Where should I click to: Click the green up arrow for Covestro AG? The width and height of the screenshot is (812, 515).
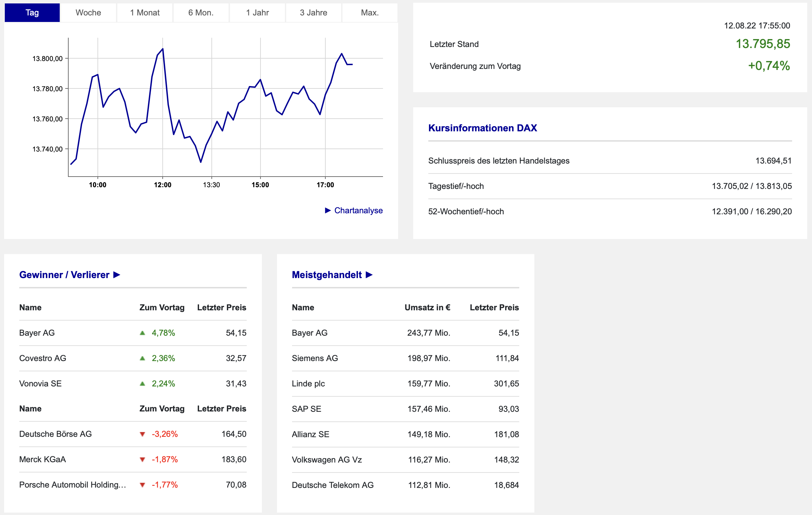(x=142, y=358)
